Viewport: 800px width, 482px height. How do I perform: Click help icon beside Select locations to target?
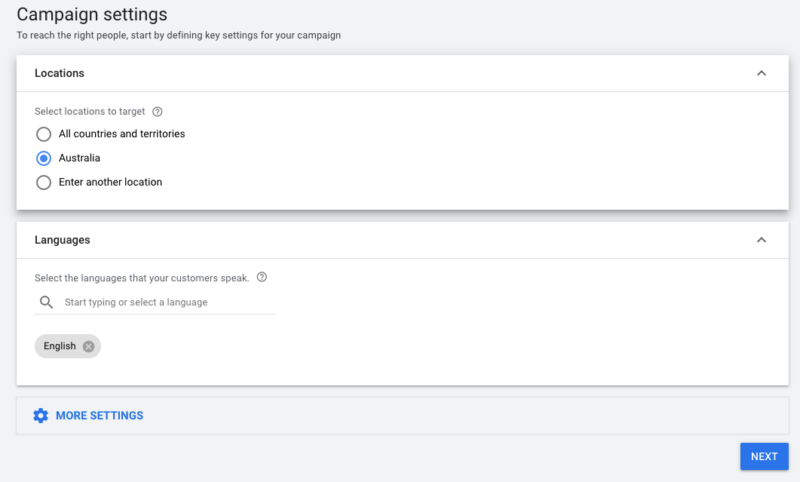pos(157,112)
